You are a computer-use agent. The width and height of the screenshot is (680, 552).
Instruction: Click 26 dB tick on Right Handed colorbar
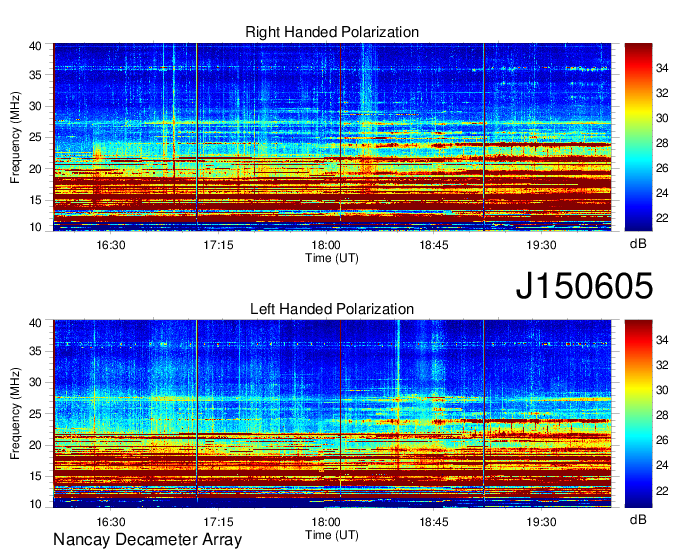[662, 168]
